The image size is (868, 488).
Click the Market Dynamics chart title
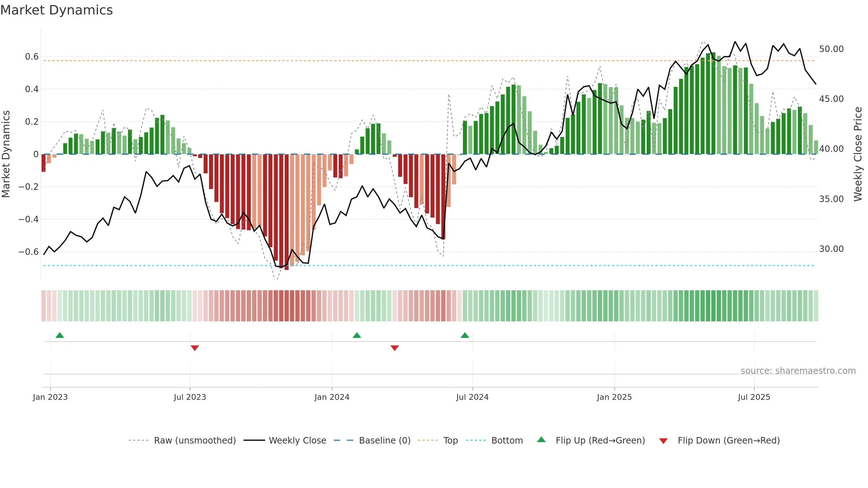[x=56, y=10]
